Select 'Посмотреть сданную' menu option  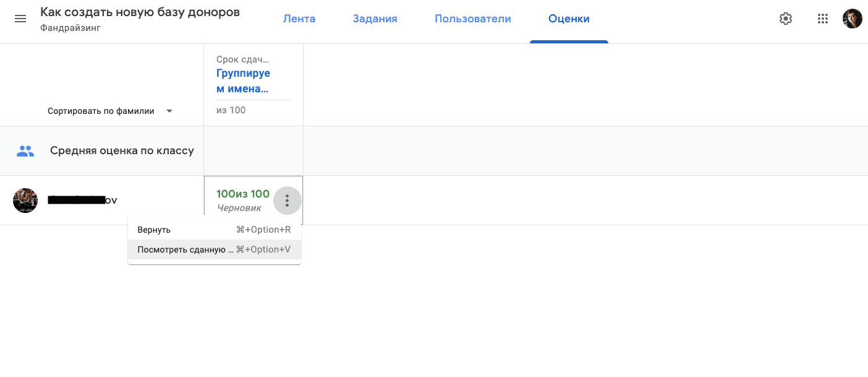(185, 249)
